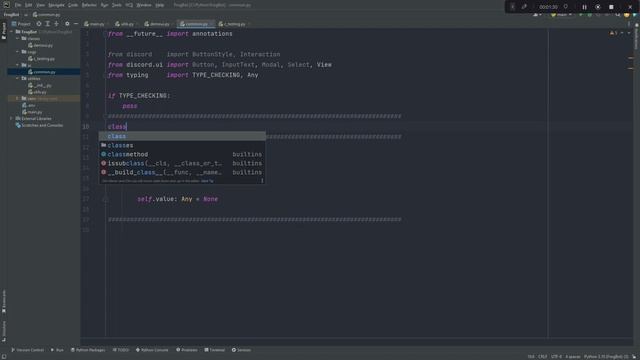The image size is (640, 360).
Task: Open the Python interpreter selector in status bar
Action: [606, 357]
